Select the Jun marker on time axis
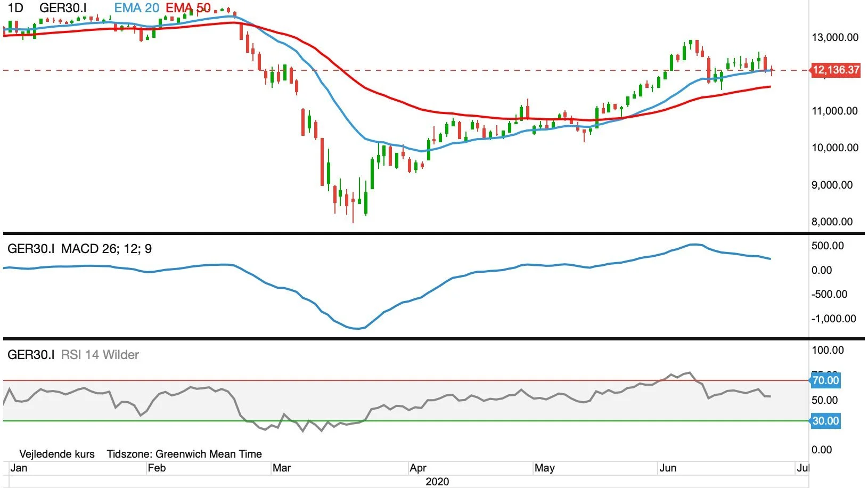The width and height of the screenshot is (868, 488). (668, 468)
